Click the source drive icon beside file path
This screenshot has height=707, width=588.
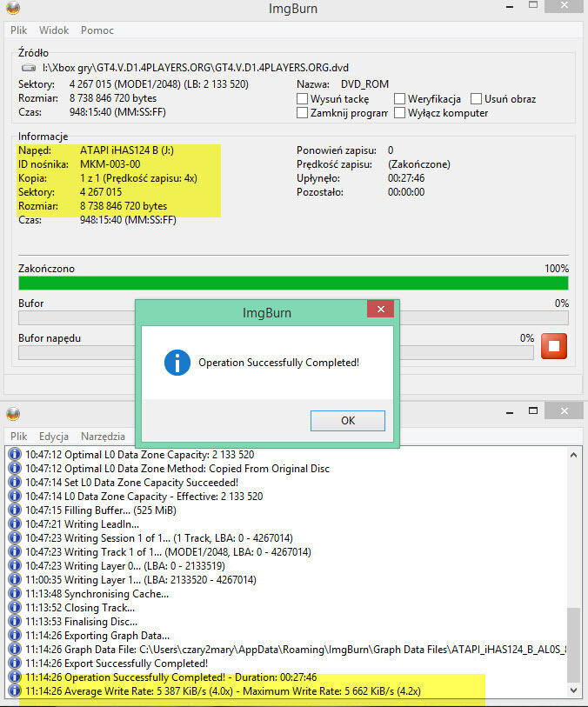pyautogui.click(x=29, y=68)
